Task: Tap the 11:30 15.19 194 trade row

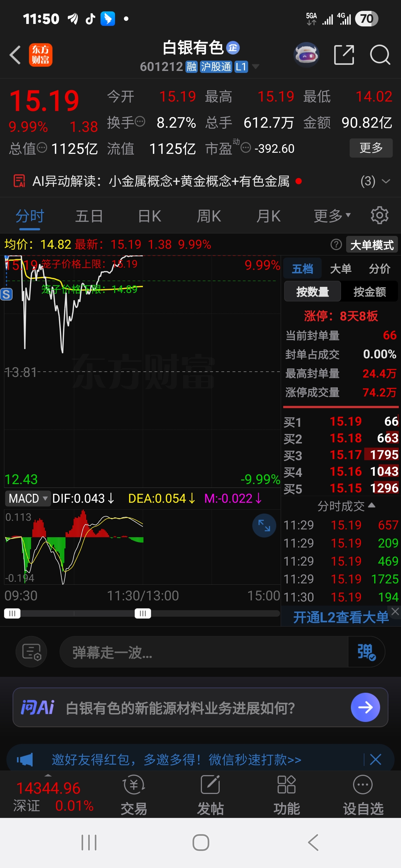Action: tap(341, 597)
